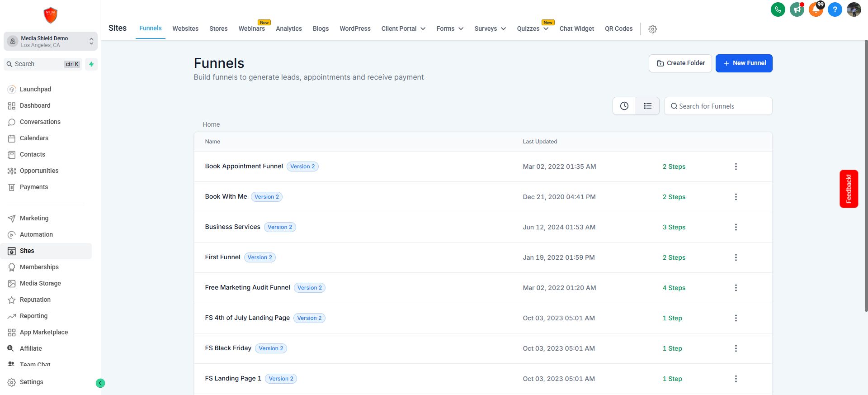The width and height of the screenshot is (868, 395).
Task: Switch to the list view toggle
Action: 647,106
